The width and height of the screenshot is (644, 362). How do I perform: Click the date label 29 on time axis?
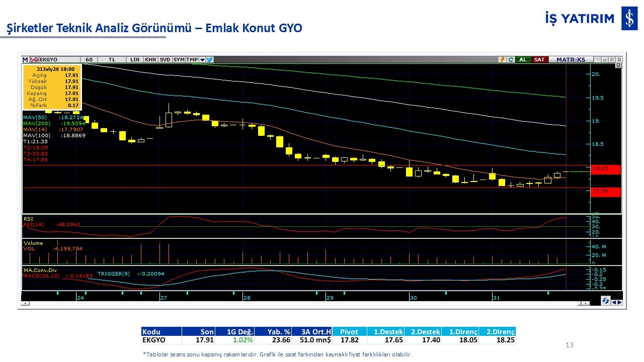(330, 298)
